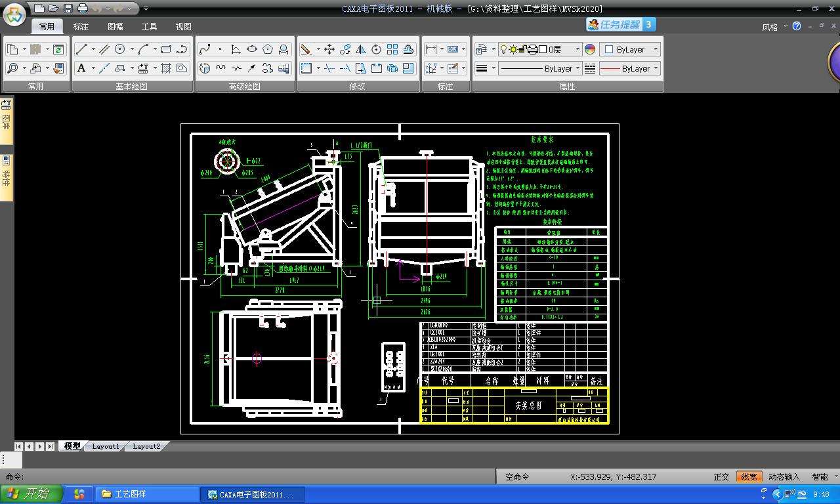Activate the Mirror tool in modify group

pyautogui.click(x=360, y=49)
